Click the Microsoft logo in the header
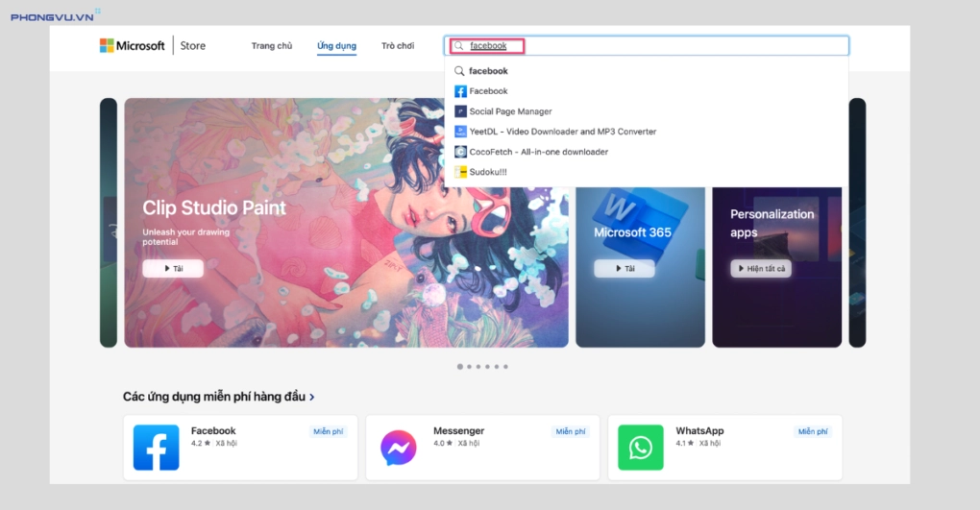 132,46
